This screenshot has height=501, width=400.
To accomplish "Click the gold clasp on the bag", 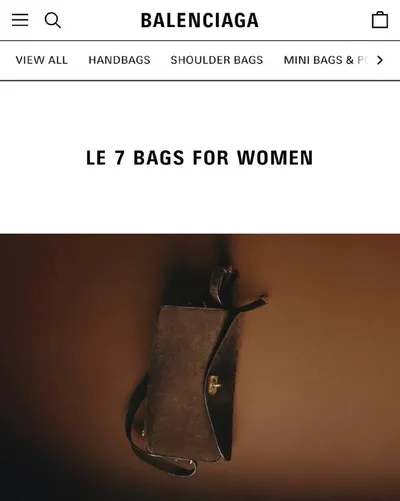I will (214, 385).
